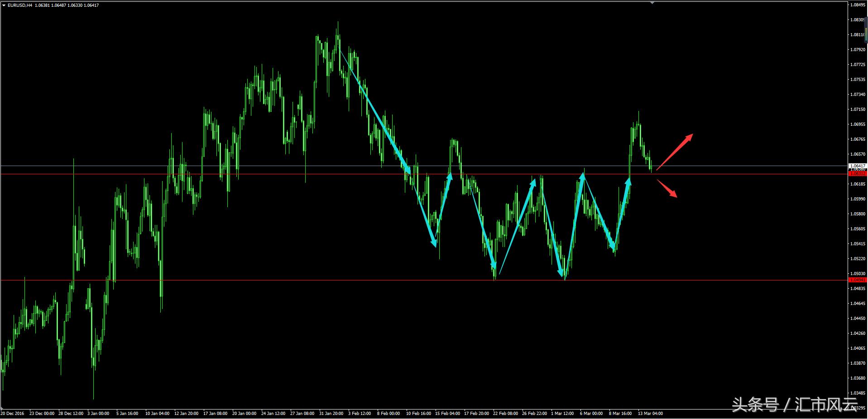Click time axis label 17 Feb 20:00
This screenshot has width=868, height=419.
coord(477,414)
